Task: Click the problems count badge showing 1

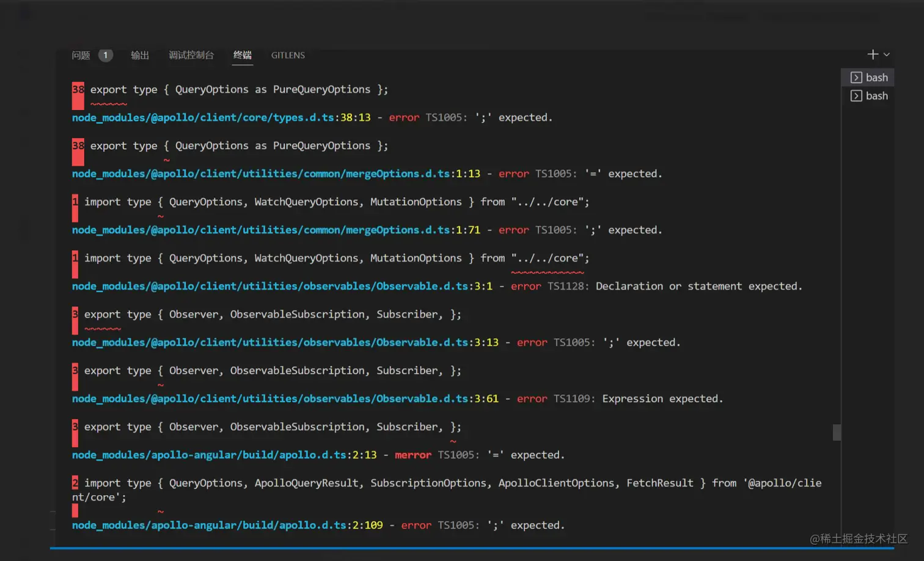Action: (x=105, y=55)
